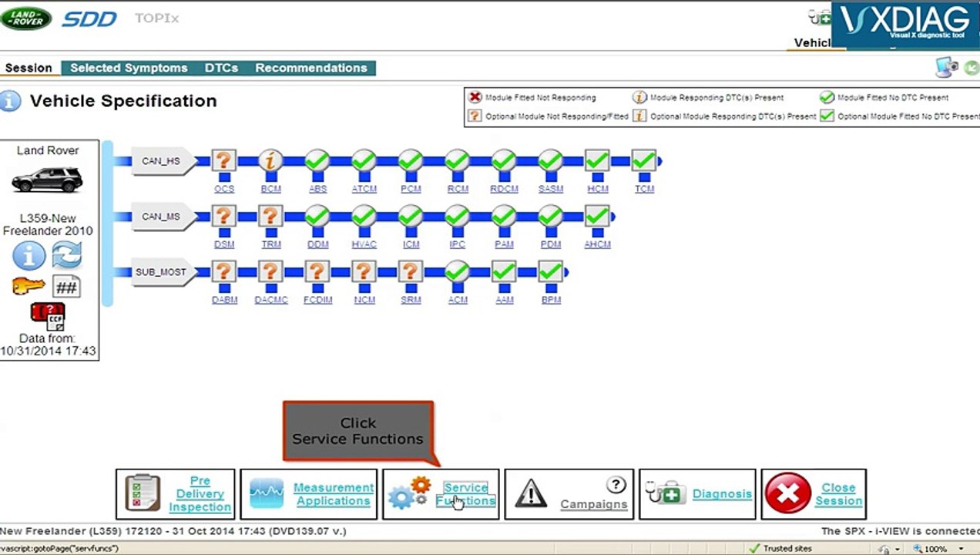This screenshot has height=555, width=980.
Task: Click the NCM question mark icon
Action: click(364, 272)
